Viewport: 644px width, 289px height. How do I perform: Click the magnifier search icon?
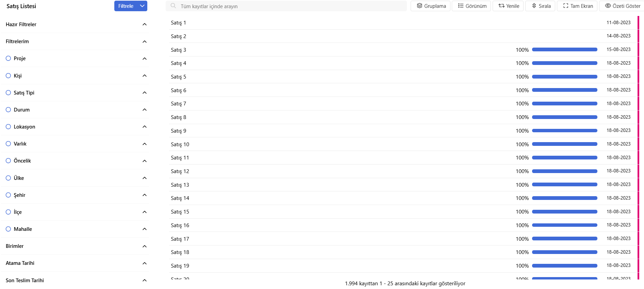pyautogui.click(x=173, y=6)
